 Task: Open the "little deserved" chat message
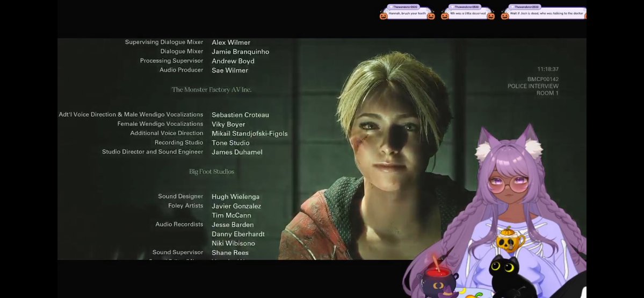pyautogui.click(x=468, y=13)
